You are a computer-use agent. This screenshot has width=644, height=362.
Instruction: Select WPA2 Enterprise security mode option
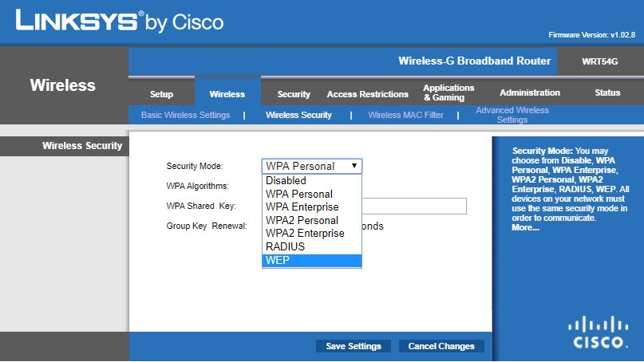click(312, 233)
